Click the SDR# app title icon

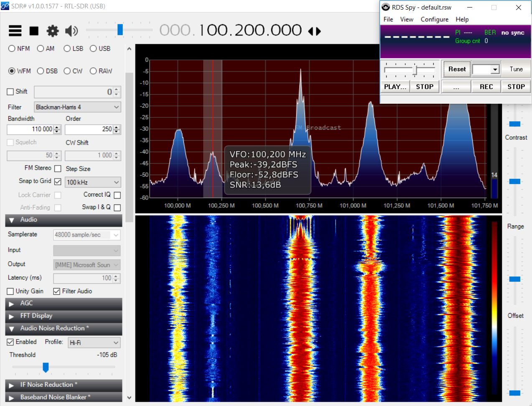click(5, 6)
